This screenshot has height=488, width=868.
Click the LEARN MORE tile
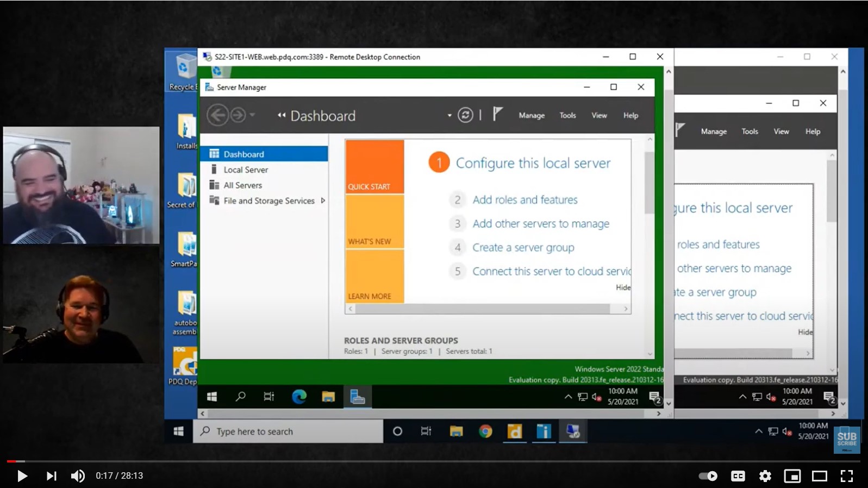tap(374, 276)
